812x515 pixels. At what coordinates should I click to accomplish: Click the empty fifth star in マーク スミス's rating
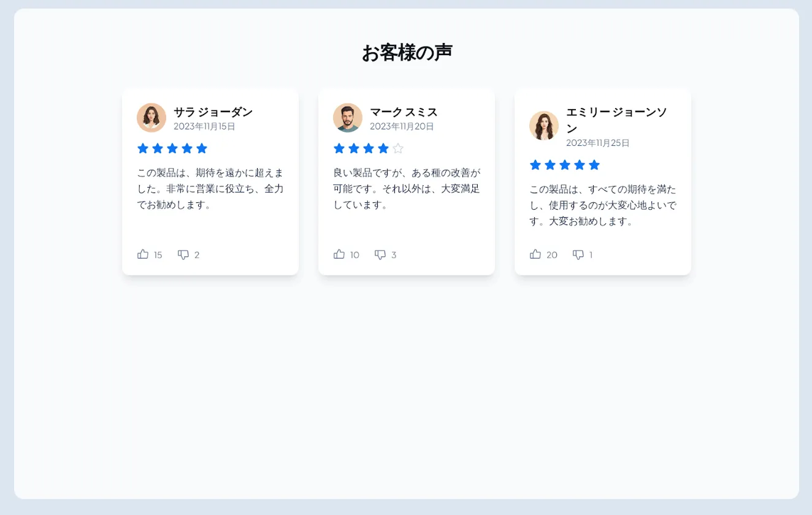[x=398, y=148]
